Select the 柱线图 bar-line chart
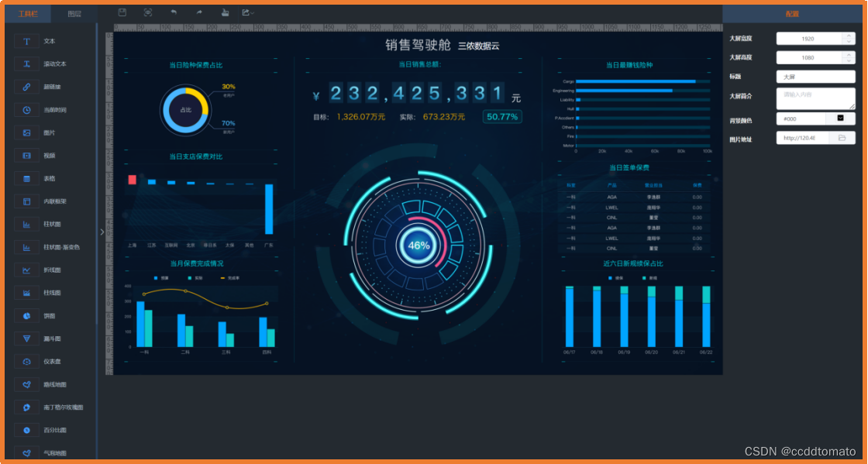Screen dimensions: 868x464 (x=26, y=293)
